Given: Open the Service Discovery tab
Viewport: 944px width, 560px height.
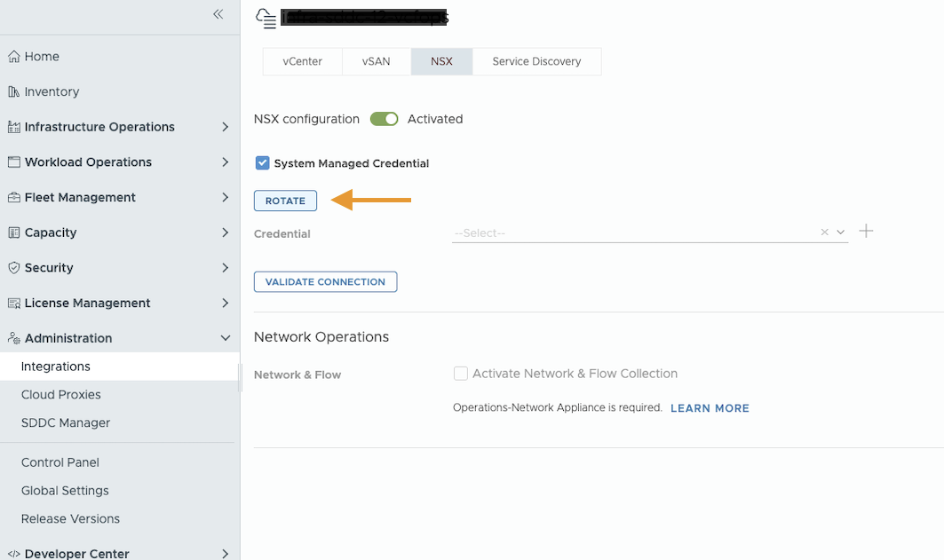Looking at the screenshot, I should point(536,61).
